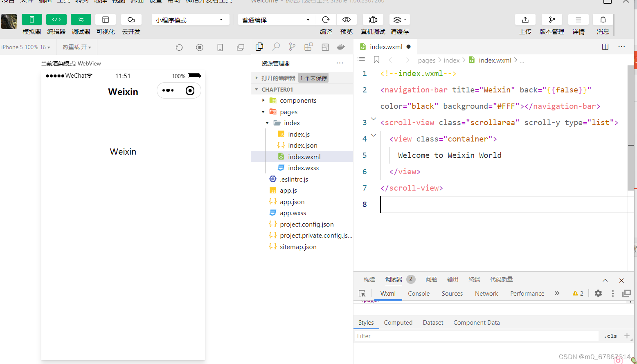Switch to the Terminal (终端) tab

[474, 279]
